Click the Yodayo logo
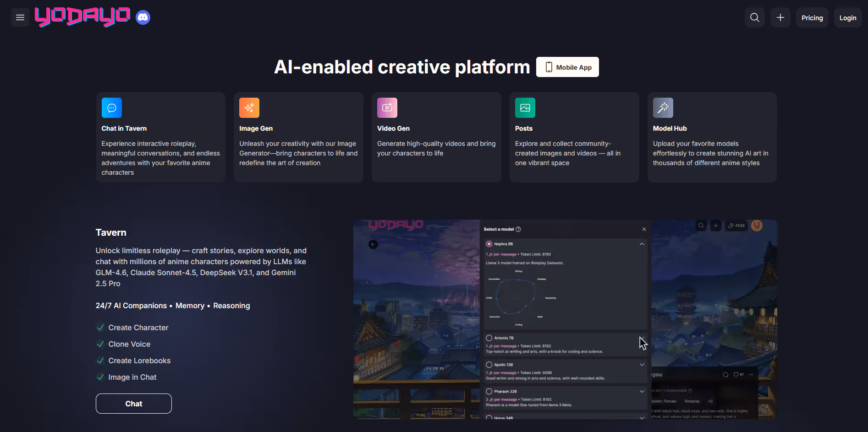Screen dimensions: 868x432 [x=82, y=17]
